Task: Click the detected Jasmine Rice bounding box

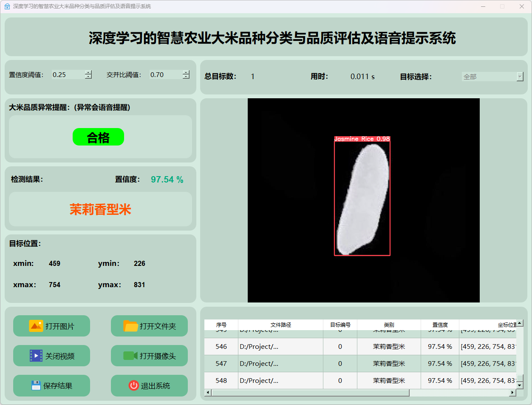Action: pos(362,198)
